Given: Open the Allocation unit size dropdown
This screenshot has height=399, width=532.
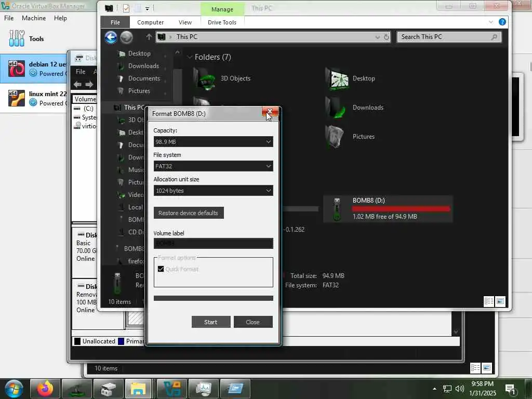Looking at the screenshot, I should tap(213, 191).
